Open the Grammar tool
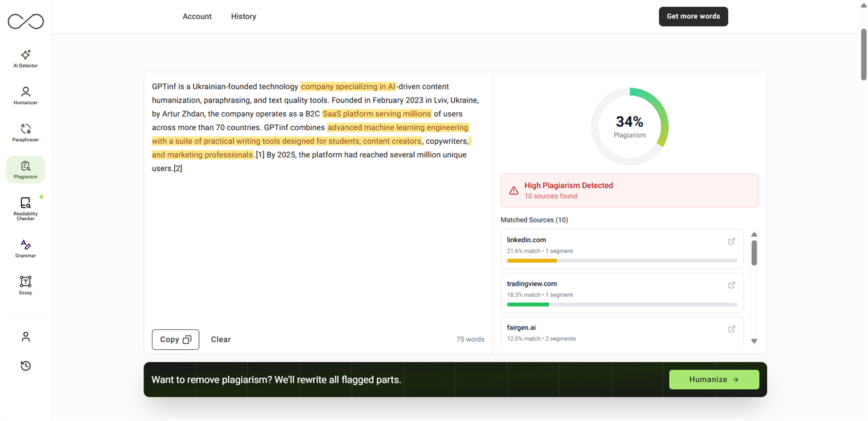This screenshot has height=421, width=868. (25, 248)
